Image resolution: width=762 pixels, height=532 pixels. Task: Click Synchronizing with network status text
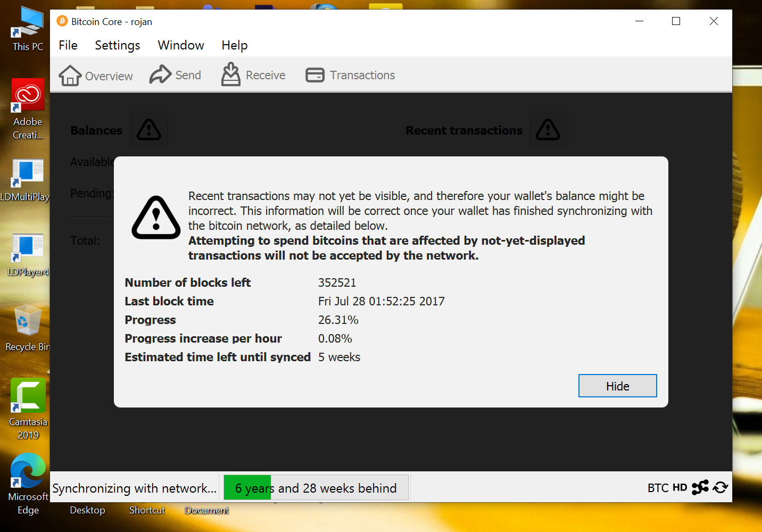[135, 488]
